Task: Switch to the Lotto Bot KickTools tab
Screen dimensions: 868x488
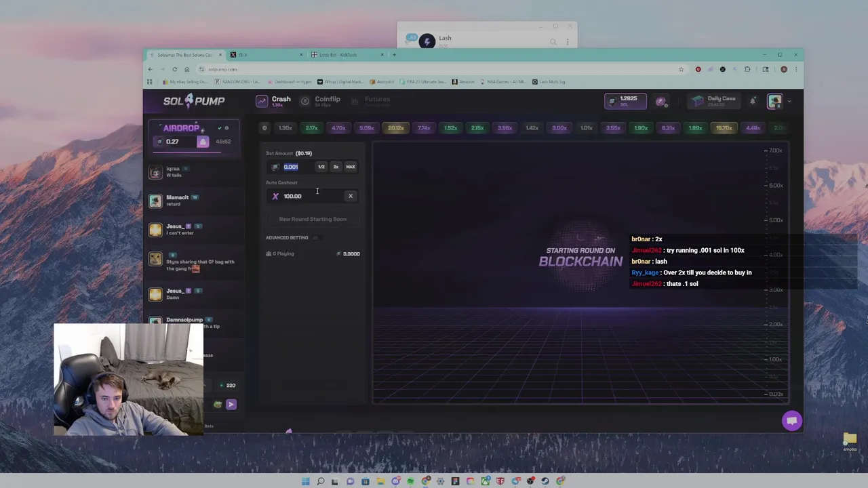Action: (x=347, y=55)
